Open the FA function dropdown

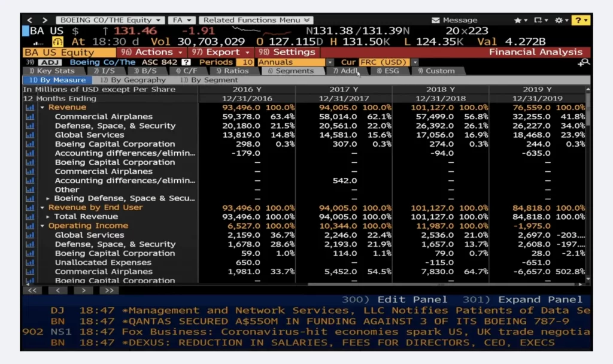[x=181, y=20]
